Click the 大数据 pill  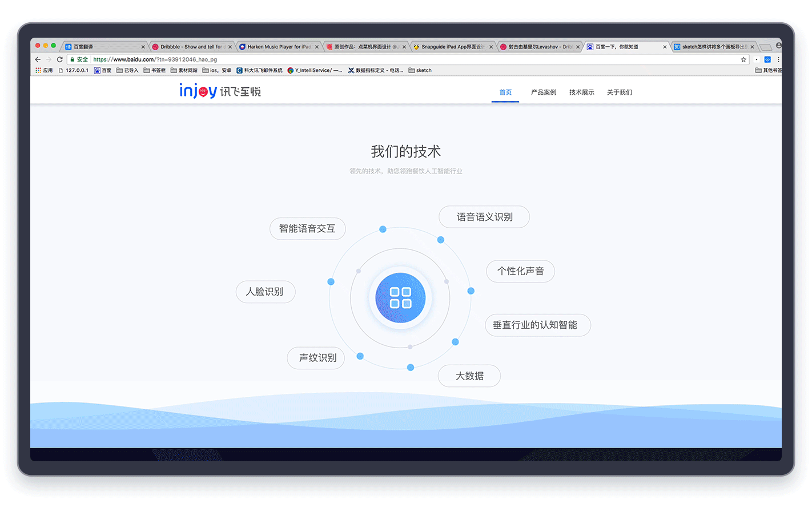469,376
